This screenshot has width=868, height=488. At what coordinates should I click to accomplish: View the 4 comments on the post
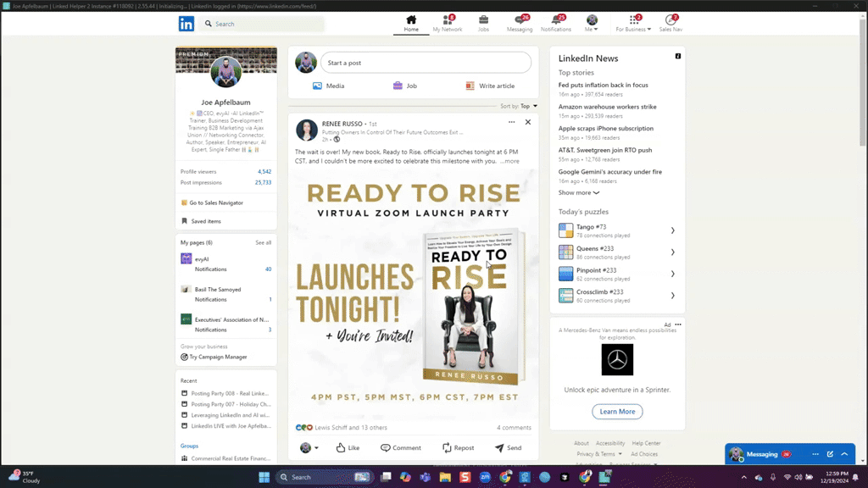[x=514, y=427]
